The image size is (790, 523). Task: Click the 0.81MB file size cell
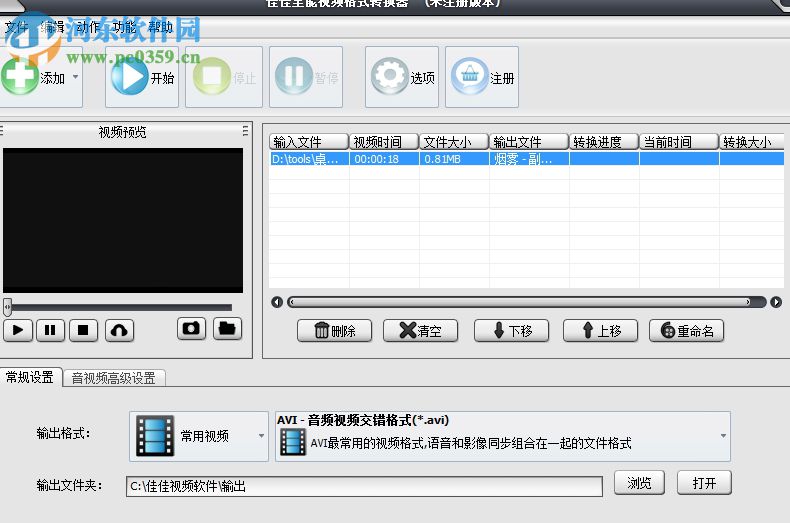pyautogui.click(x=454, y=159)
